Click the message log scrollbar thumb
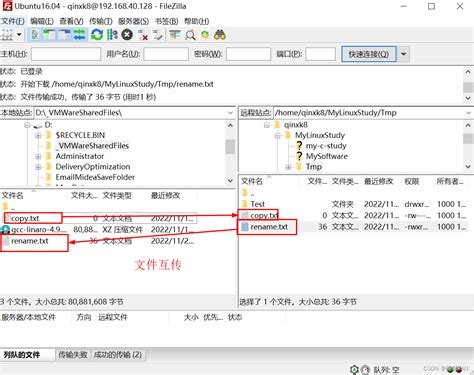This screenshot has height=375, width=474. pos(468,87)
